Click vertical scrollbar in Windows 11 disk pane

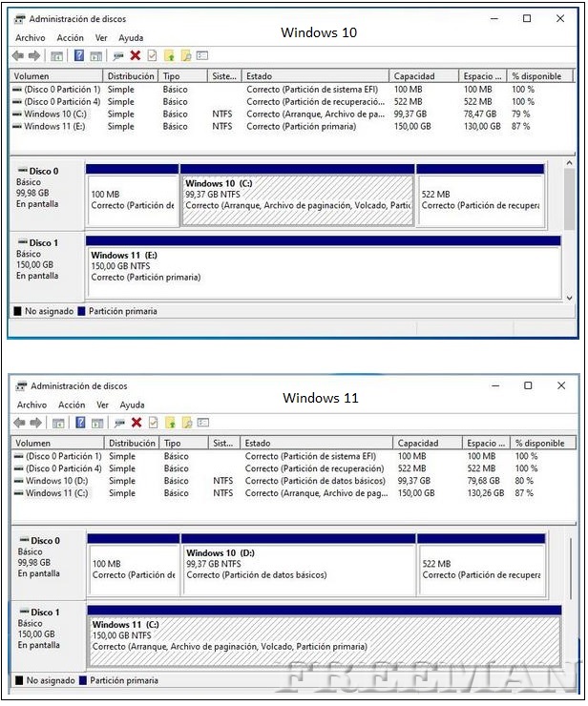point(571,569)
